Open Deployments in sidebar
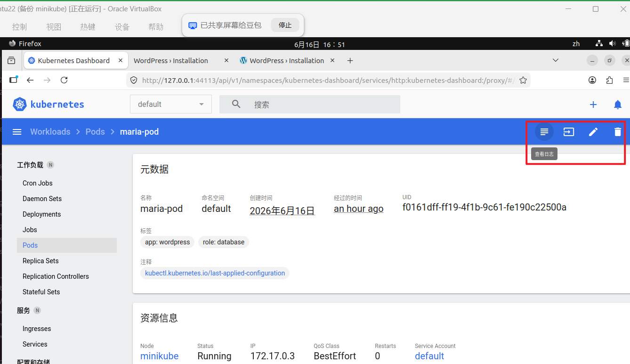The height and width of the screenshot is (364, 630). pos(42,214)
